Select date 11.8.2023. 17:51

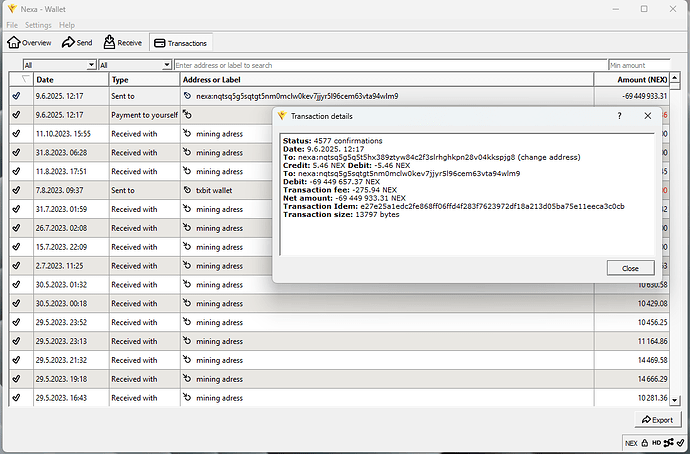61,171
